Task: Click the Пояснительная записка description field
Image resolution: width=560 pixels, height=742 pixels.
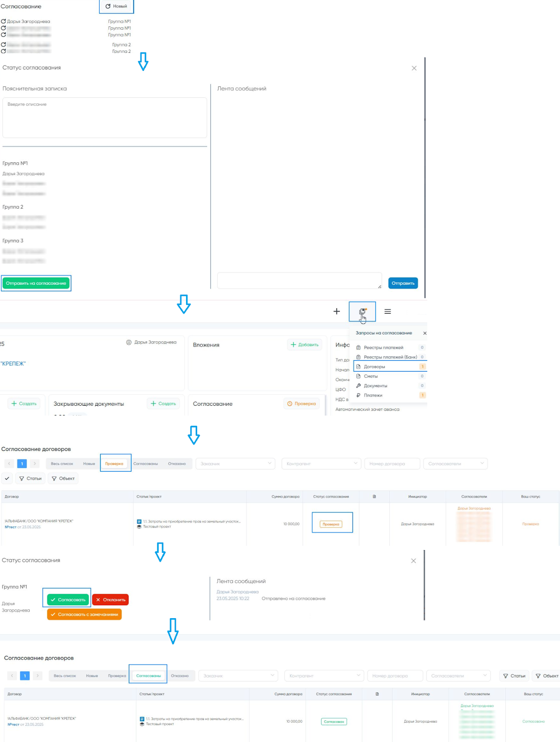Action: point(104,117)
